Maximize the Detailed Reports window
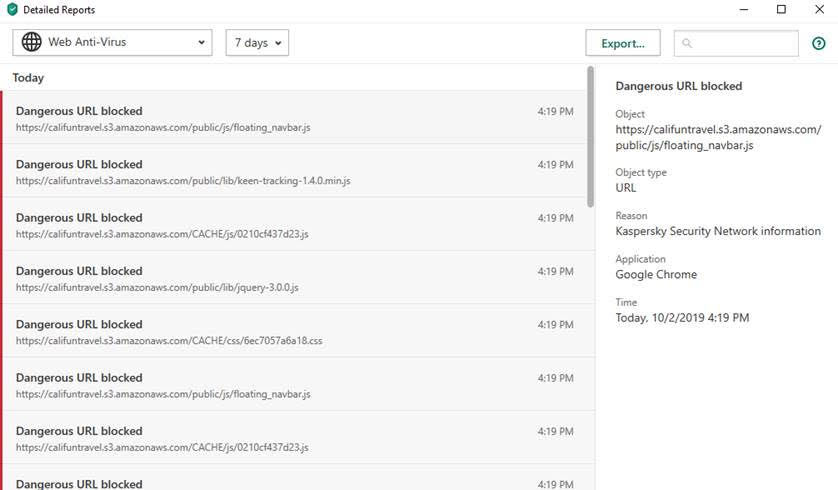 [x=781, y=10]
